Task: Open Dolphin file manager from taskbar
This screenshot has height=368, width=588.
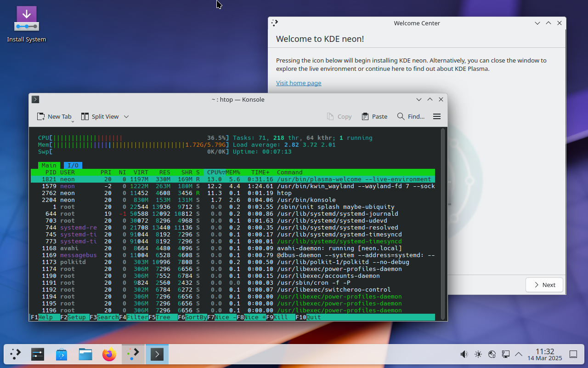Action: (85, 354)
